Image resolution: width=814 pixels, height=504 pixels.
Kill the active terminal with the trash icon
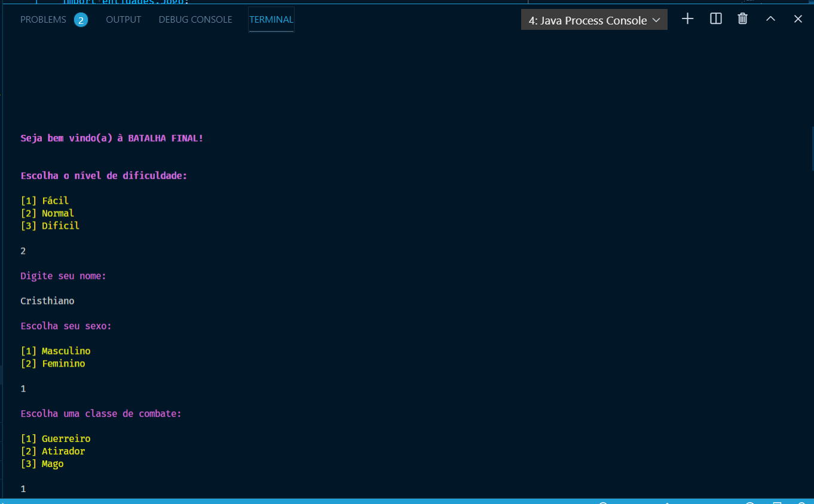[742, 19]
